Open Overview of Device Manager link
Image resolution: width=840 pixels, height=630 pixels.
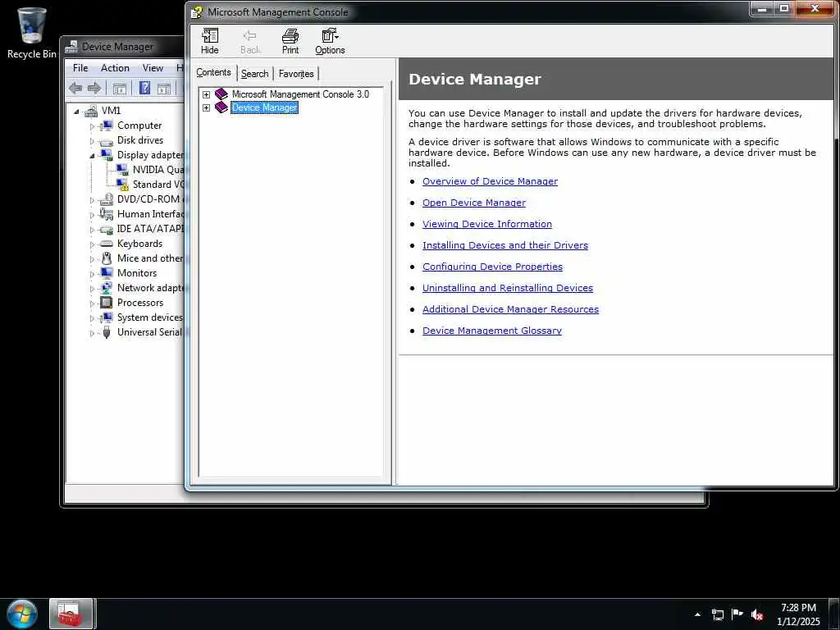(490, 181)
